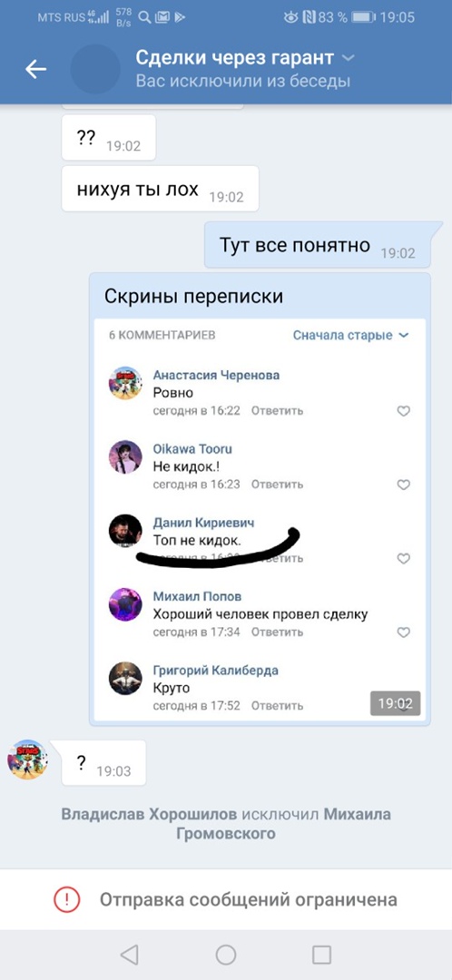This screenshot has width=452, height=980.
Task: Like Данил Кириевич's comment with heart
Action: click(404, 558)
